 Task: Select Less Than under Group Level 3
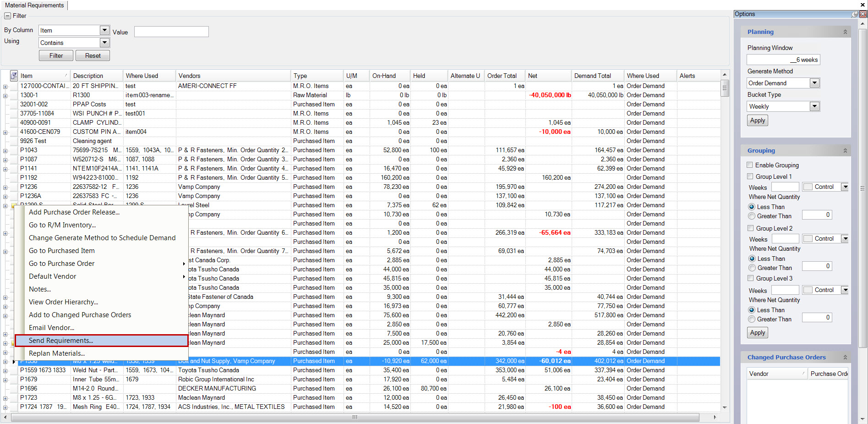[x=752, y=310]
